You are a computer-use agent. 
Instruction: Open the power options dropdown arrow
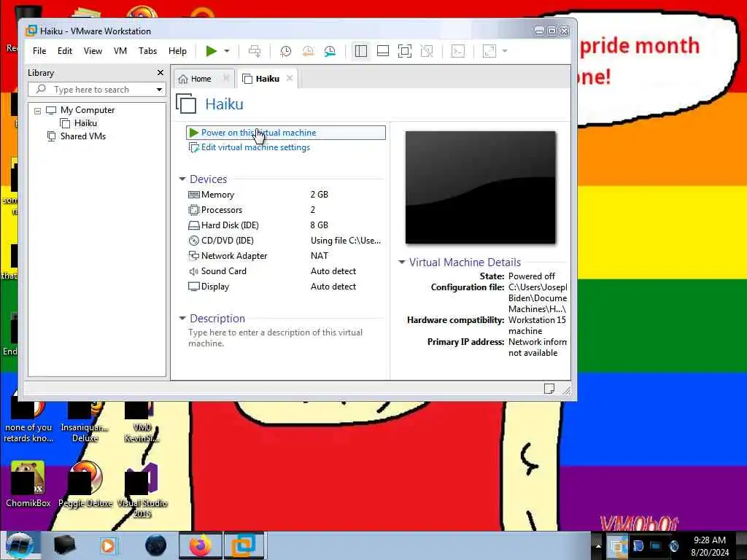coord(227,51)
